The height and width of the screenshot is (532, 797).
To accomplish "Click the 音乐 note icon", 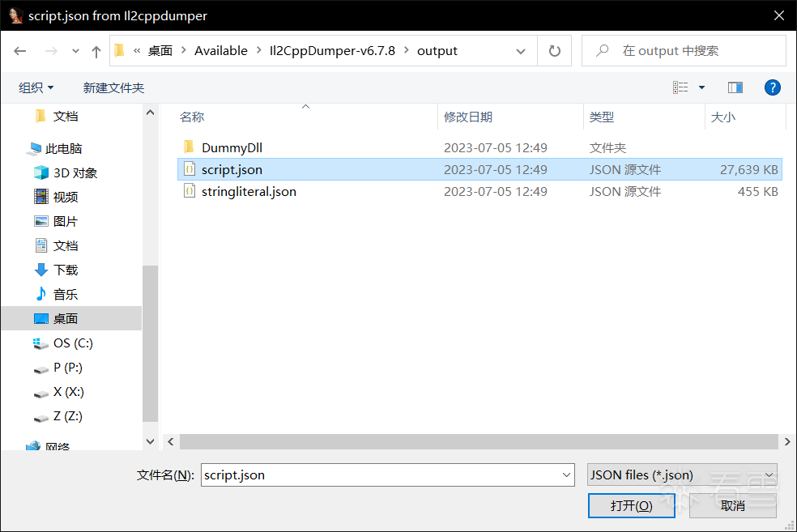I will 41,294.
